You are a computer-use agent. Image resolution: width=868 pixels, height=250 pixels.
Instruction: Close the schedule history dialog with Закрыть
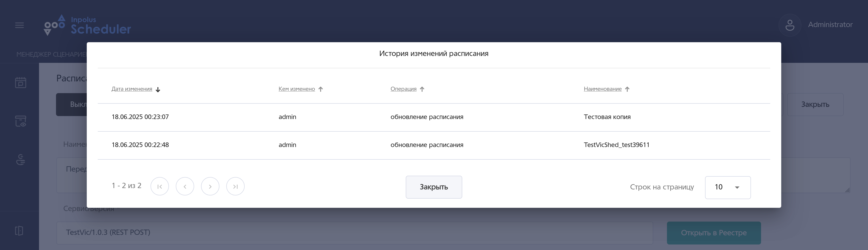coord(434,187)
